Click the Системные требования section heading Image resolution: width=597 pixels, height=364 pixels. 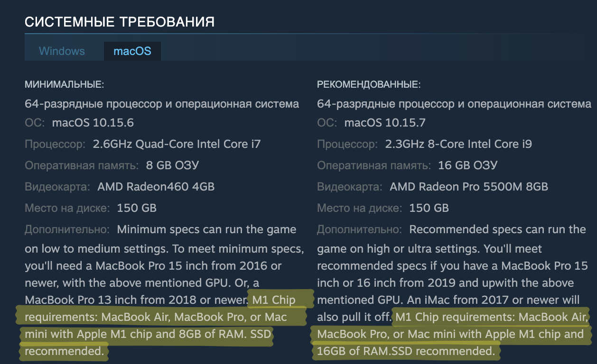[x=119, y=22]
